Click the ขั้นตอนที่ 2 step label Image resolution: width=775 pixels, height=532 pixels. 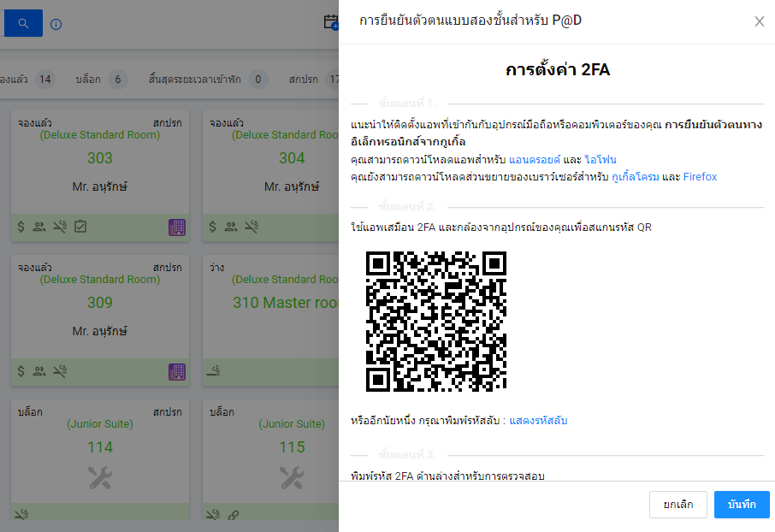click(407, 207)
